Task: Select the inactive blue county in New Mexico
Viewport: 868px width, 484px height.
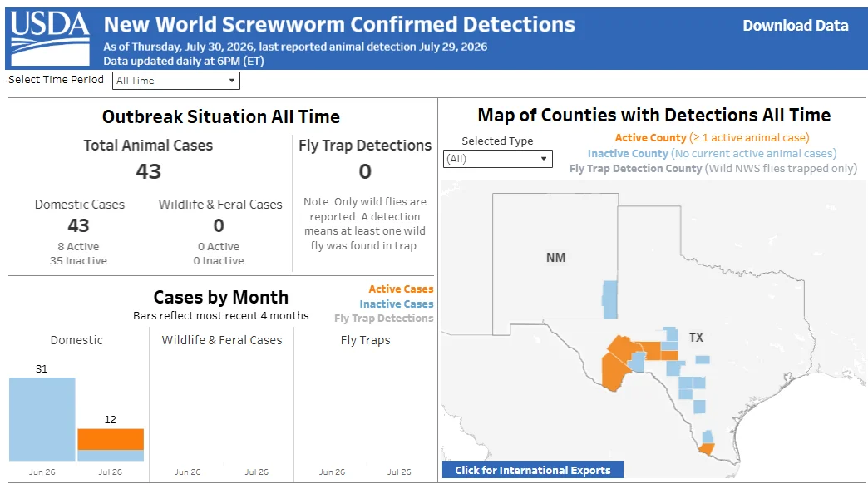Action: tap(610, 299)
